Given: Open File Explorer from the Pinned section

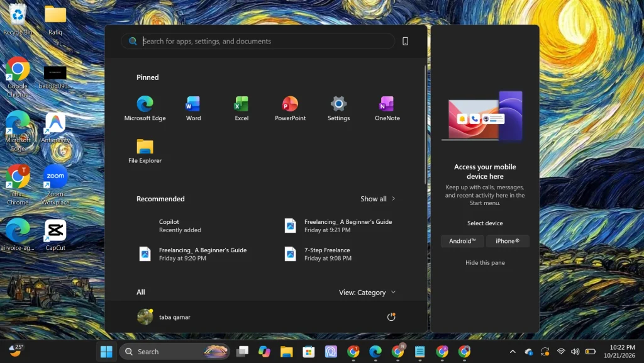Looking at the screenshot, I should (145, 151).
